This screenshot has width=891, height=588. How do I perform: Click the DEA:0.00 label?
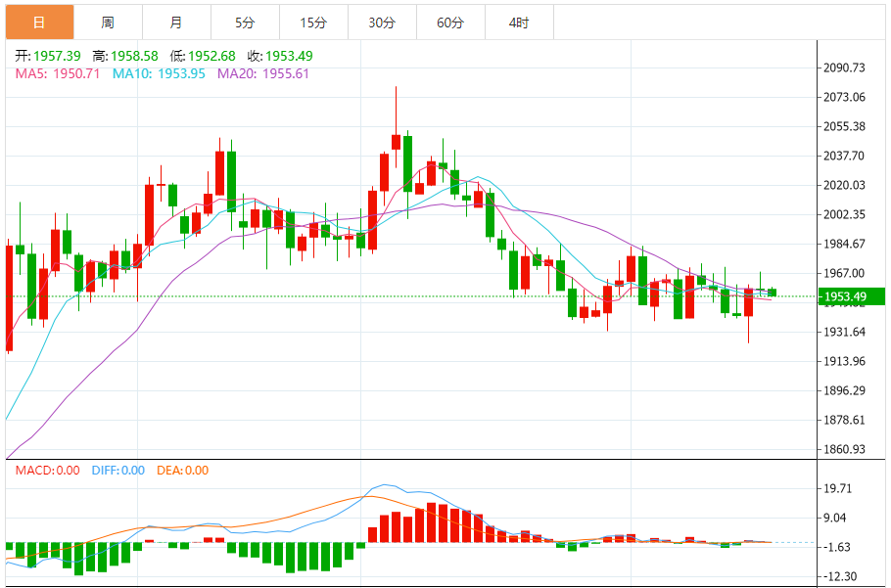click(x=182, y=470)
